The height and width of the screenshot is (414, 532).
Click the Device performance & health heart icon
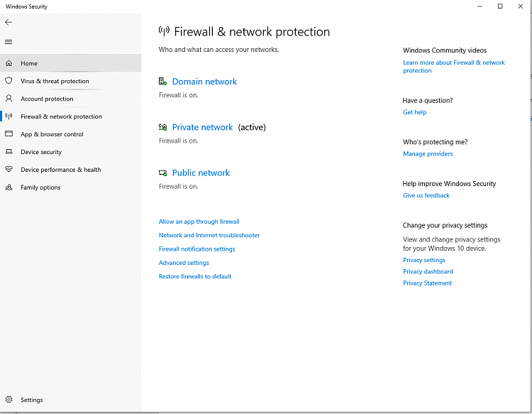(9, 170)
